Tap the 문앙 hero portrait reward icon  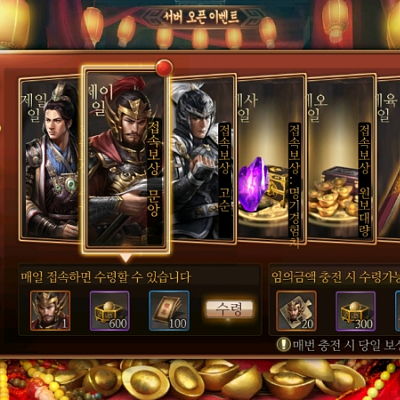point(50,311)
